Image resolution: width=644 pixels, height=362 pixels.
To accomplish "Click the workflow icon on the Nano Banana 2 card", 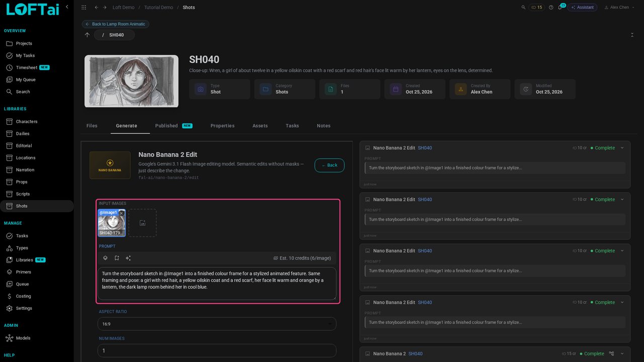I will pyautogui.click(x=612, y=353).
